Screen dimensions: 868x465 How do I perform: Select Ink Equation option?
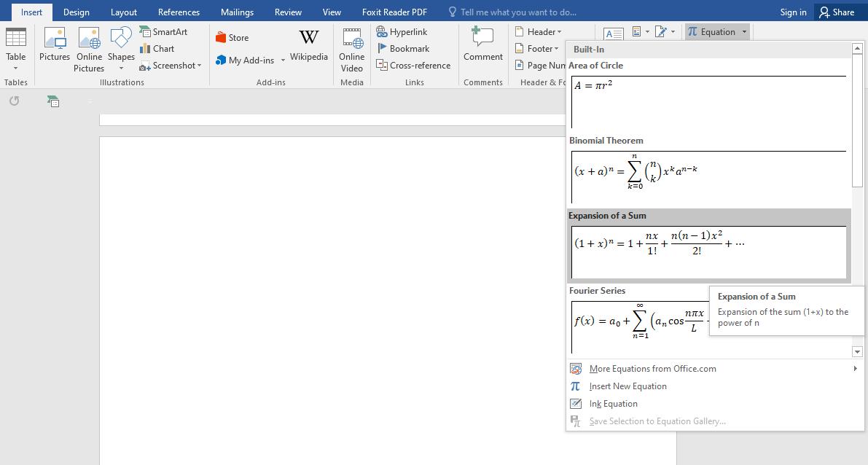pos(613,404)
